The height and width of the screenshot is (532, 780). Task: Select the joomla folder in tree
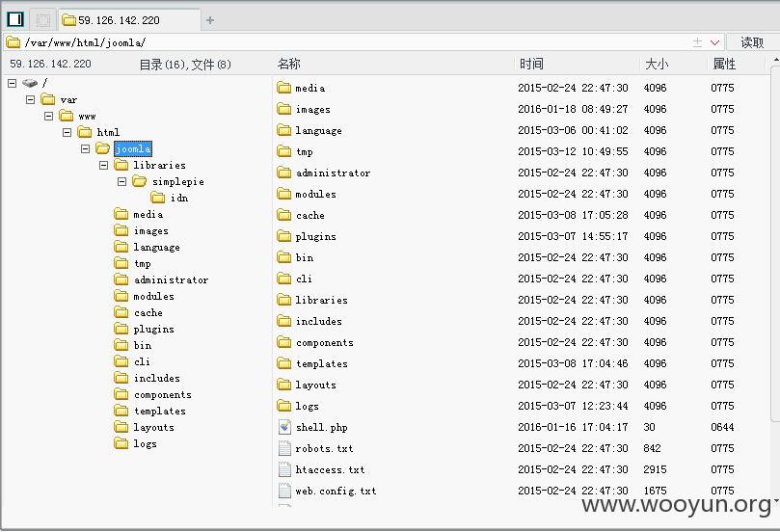coord(133,148)
